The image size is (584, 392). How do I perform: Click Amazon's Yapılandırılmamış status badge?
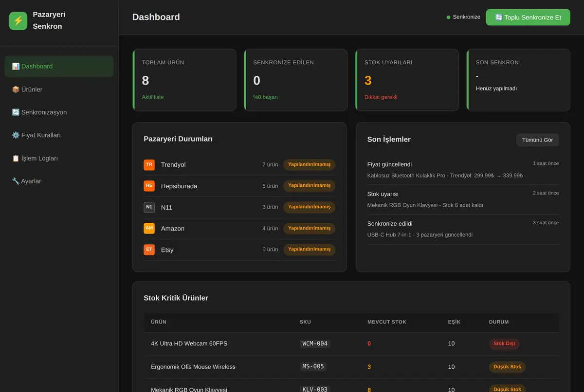pos(309,228)
